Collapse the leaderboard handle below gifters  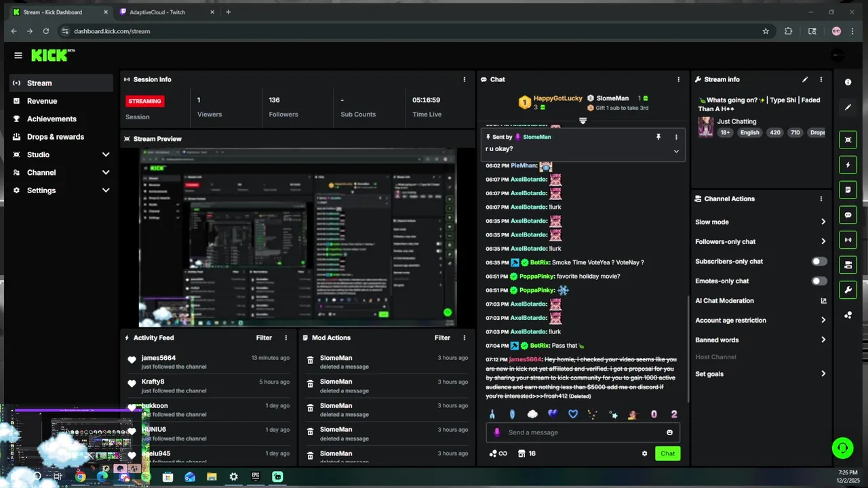point(583,121)
